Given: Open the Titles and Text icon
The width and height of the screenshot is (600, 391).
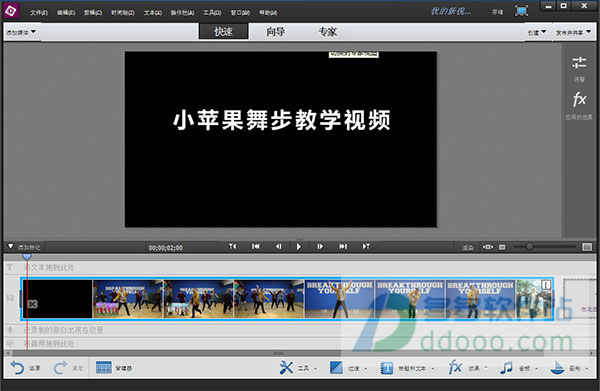Looking at the screenshot, I should click(x=387, y=368).
